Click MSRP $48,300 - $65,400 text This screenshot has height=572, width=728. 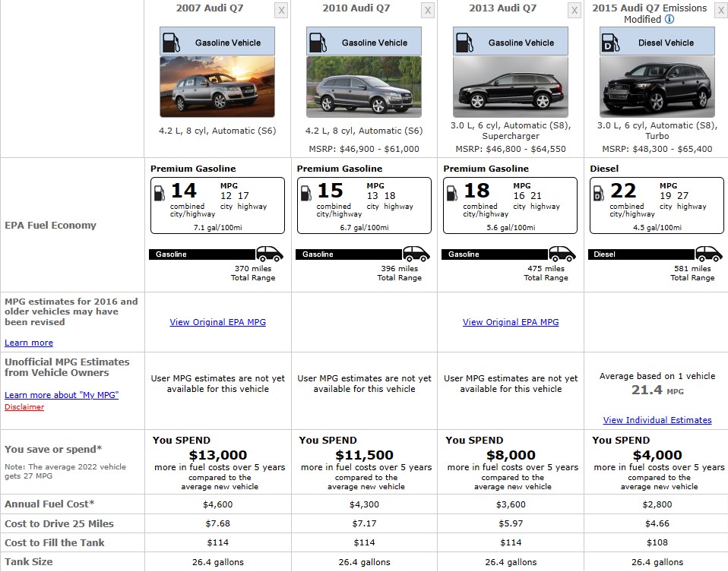pyautogui.click(x=657, y=149)
